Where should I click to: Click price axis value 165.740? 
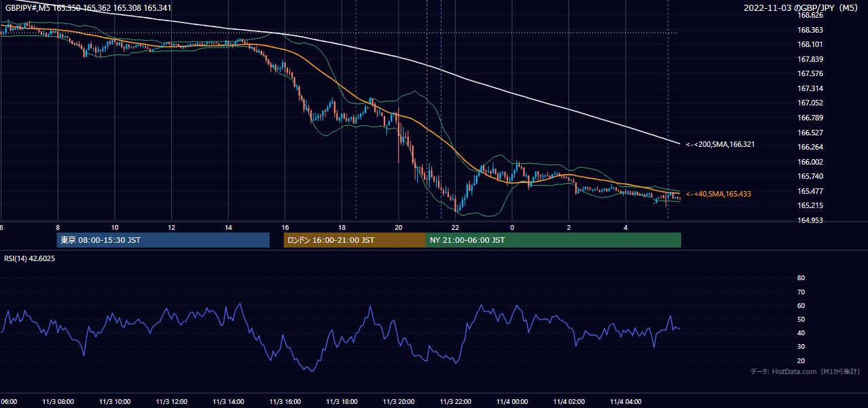[x=810, y=176]
